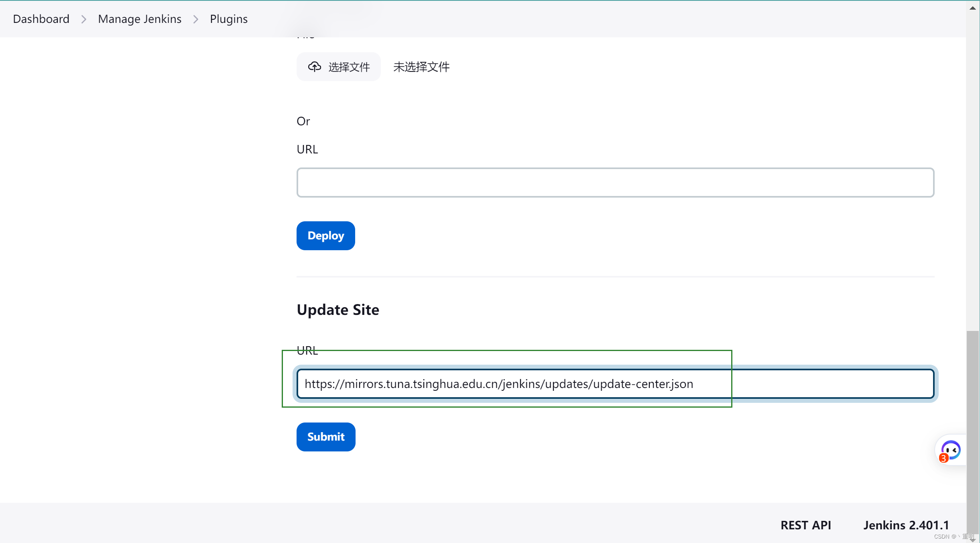
Task: Go to Manage Jenkins breadcrumb
Action: (139, 19)
